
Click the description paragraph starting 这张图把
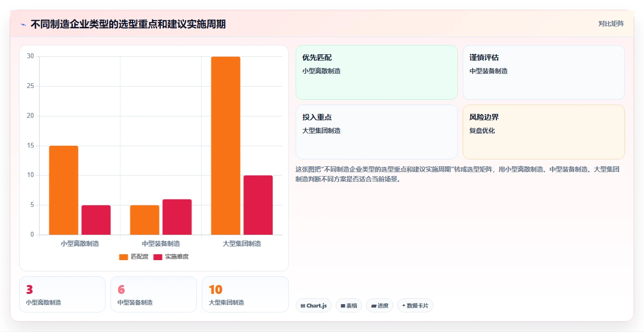[458, 174]
